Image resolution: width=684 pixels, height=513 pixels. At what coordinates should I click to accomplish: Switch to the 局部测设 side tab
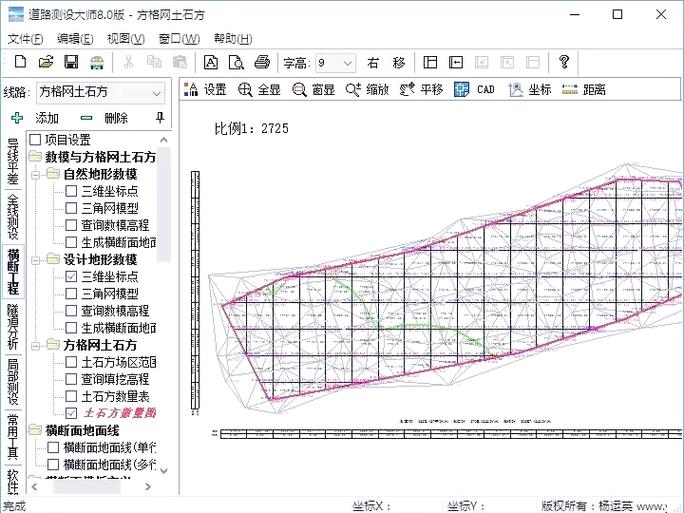click(13, 382)
